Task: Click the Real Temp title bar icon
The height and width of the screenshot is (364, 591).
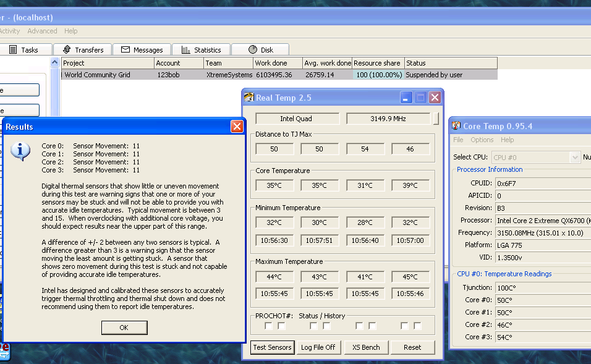Action: pos(249,98)
